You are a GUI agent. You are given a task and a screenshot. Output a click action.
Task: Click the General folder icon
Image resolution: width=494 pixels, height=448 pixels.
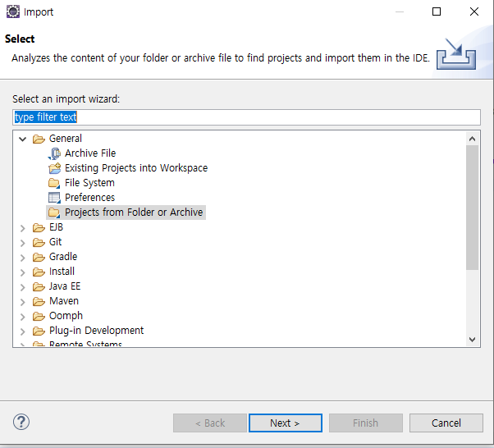click(x=39, y=139)
